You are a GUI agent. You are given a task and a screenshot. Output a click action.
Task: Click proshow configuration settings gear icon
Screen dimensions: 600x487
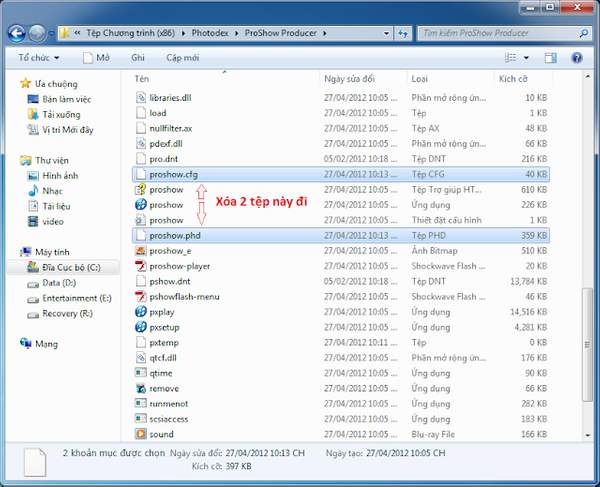pyautogui.click(x=141, y=220)
